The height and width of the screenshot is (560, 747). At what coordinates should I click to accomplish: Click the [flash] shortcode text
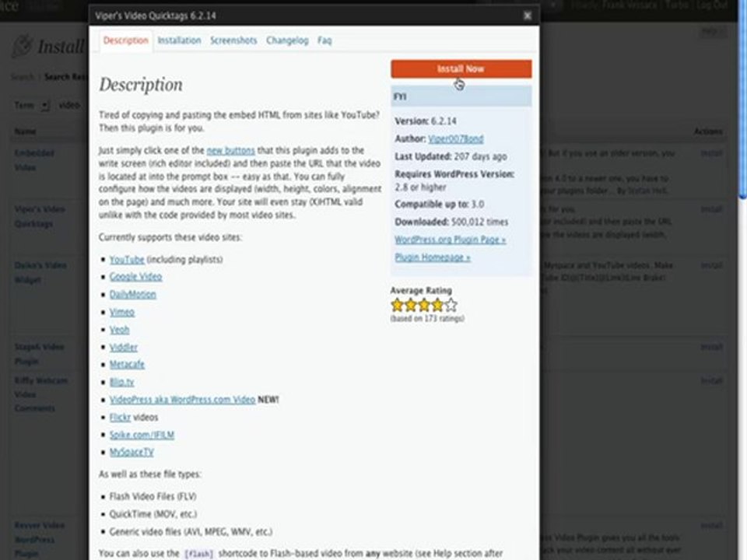(198, 554)
